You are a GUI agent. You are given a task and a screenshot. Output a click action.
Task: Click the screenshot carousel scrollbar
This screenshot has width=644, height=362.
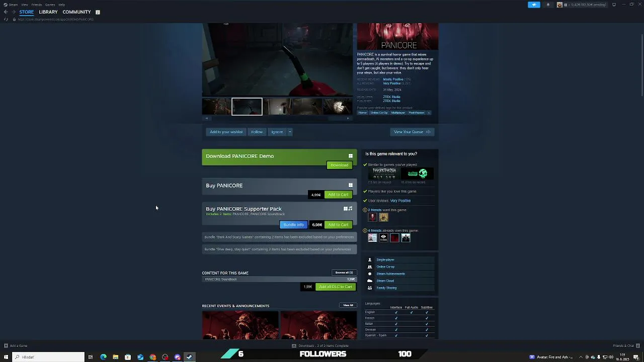click(277, 118)
